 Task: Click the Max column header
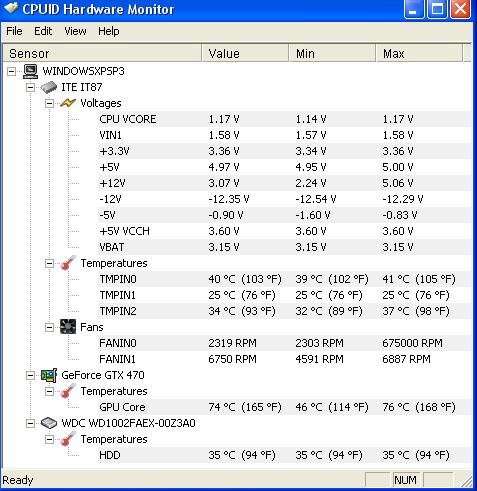point(419,53)
